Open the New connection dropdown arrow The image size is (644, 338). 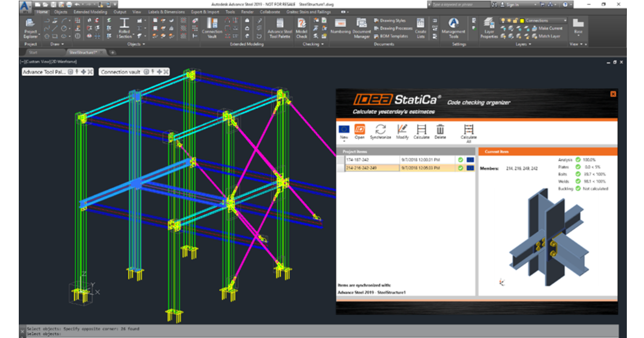pyautogui.click(x=344, y=142)
